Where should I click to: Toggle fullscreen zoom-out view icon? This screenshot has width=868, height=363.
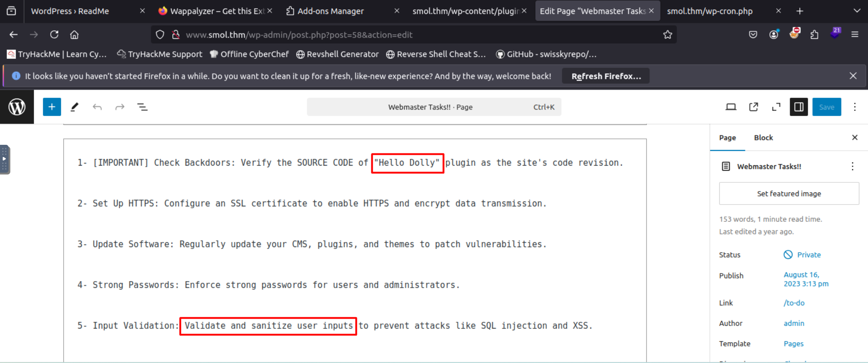[x=776, y=107]
